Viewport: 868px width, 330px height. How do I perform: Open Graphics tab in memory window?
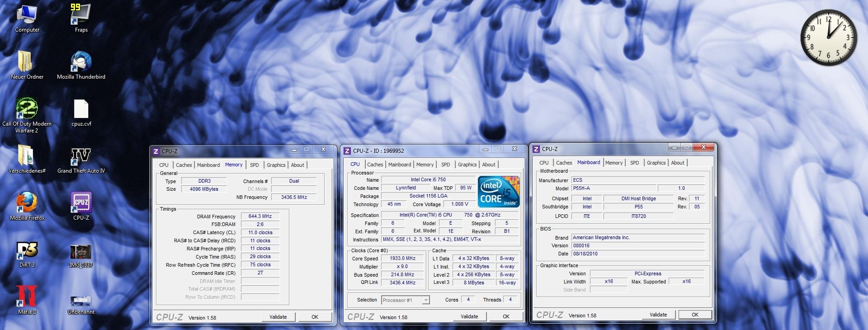click(276, 165)
